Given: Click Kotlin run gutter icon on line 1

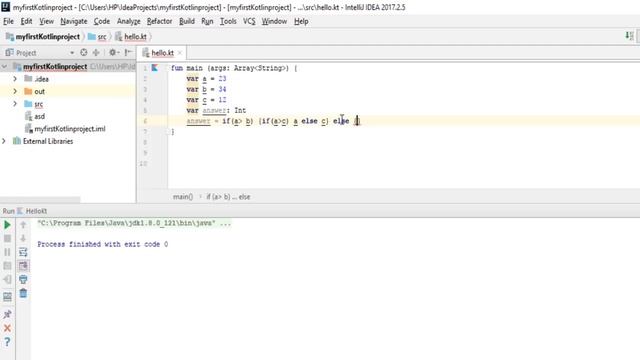Looking at the screenshot, I should [155, 68].
